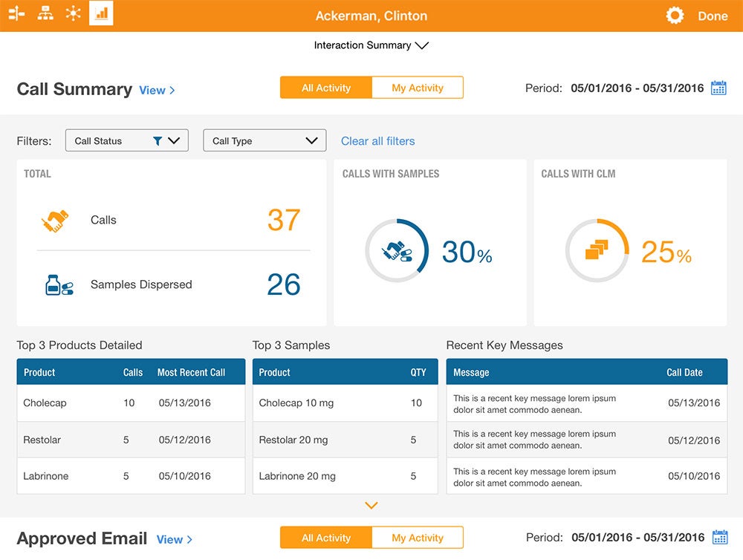Viewport: 743px width, 560px height.
Task: Click the Calls with CLM progress ring
Action: 597,250
